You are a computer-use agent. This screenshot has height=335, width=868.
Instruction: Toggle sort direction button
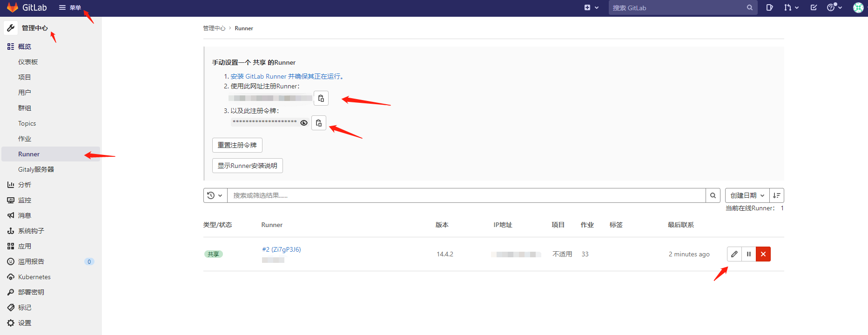777,195
